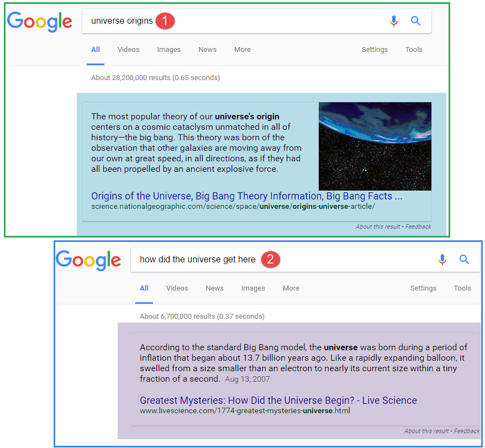This screenshot has height=448, width=485.
Task: Open Tools in second search results
Action: 462,288
